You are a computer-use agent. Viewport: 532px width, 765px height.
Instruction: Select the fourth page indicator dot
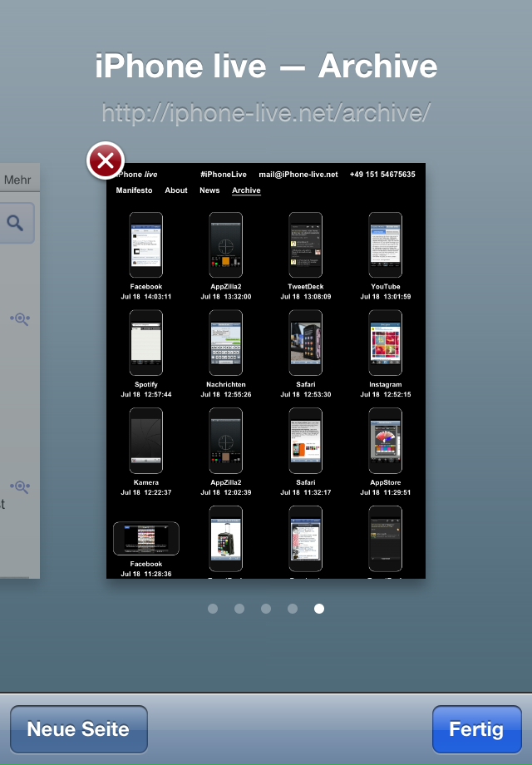pyautogui.click(x=293, y=609)
